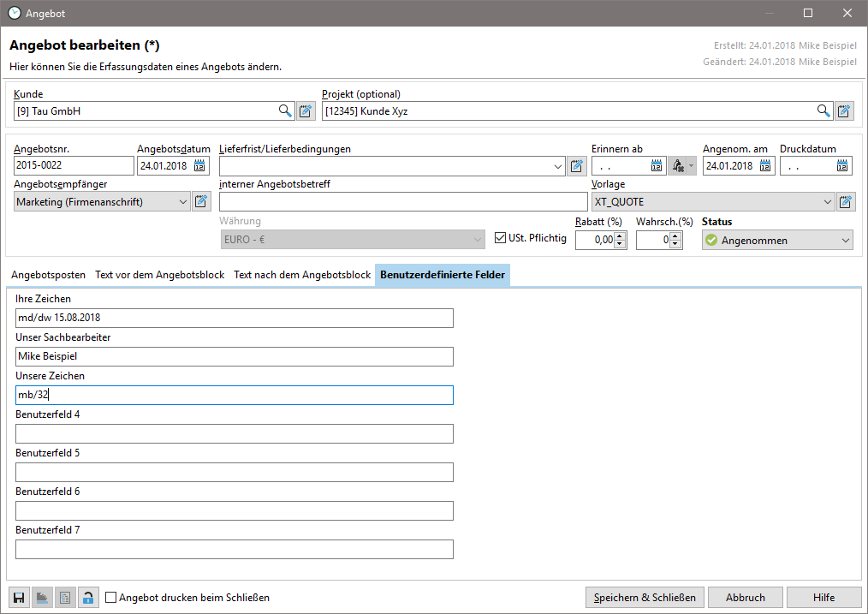Click the save disk icon at bottom left
This screenshot has height=614, width=868.
click(18, 598)
